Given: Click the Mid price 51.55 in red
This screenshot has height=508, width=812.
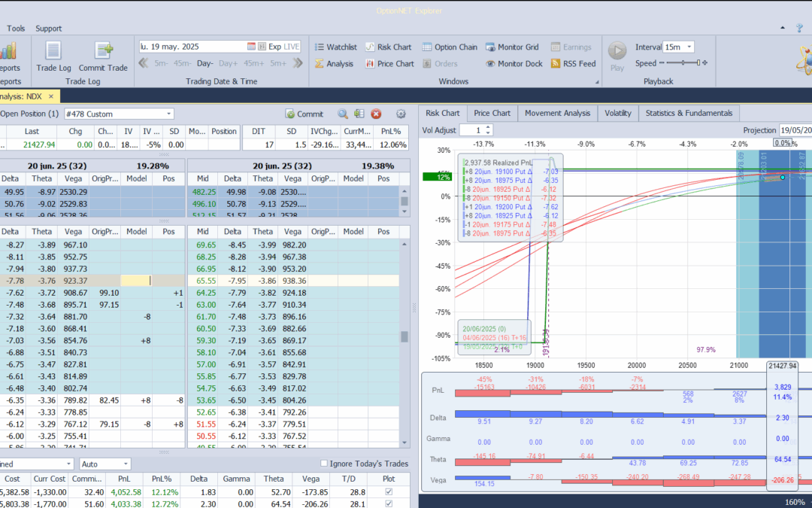Looking at the screenshot, I should [206, 424].
